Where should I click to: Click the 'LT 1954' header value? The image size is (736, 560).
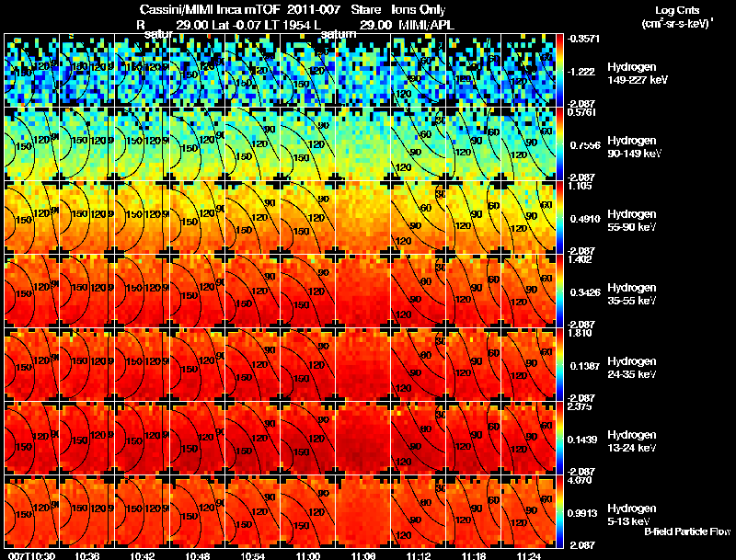point(287,25)
